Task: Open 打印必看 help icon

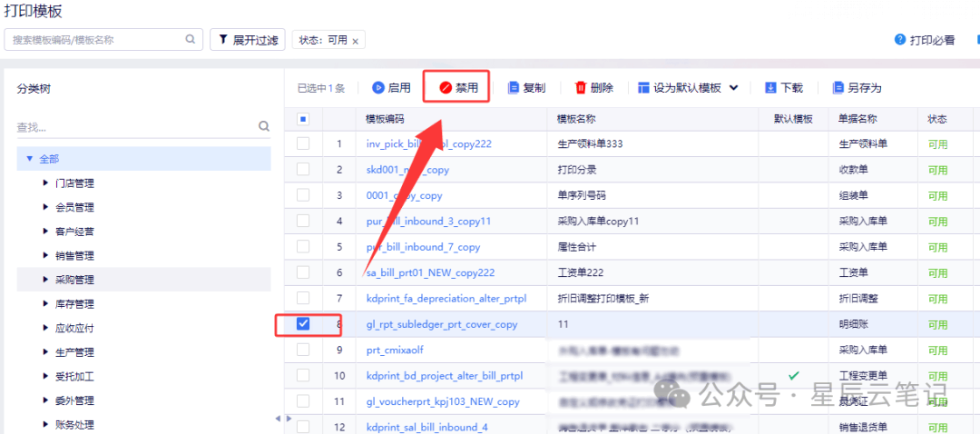Action: point(900,40)
